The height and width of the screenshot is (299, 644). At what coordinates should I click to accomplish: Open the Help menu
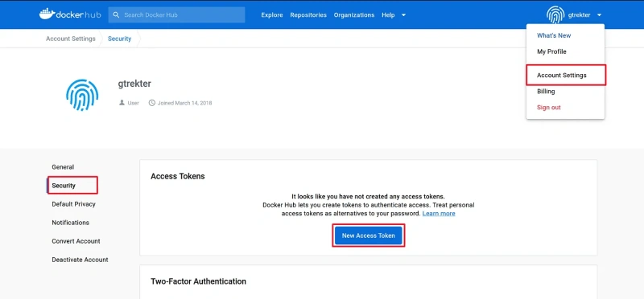[388, 14]
